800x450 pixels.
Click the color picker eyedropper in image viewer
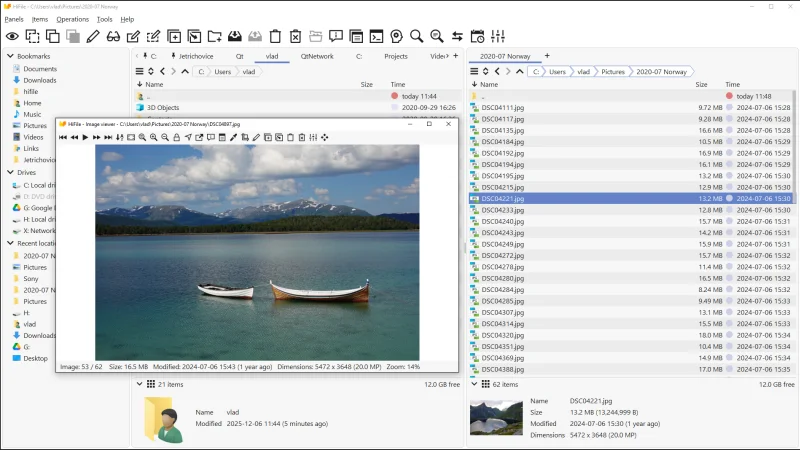[x=233, y=137]
